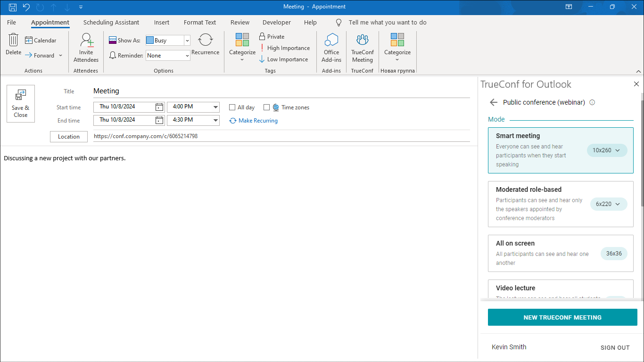The width and height of the screenshot is (644, 362).
Task: Click the TrueConf Meeting ribbon button
Action: pyautogui.click(x=363, y=48)
